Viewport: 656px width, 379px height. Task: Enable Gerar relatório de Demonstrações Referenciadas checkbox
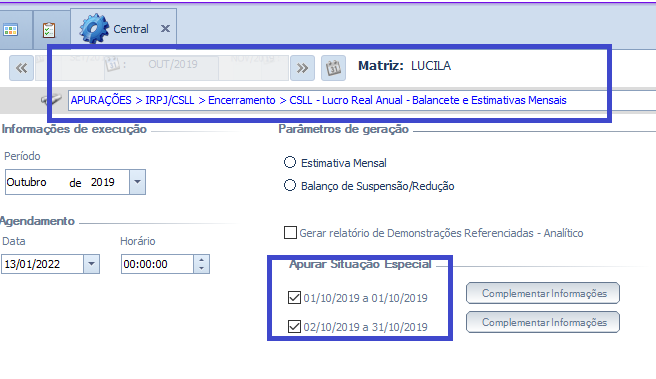(290, 233)
